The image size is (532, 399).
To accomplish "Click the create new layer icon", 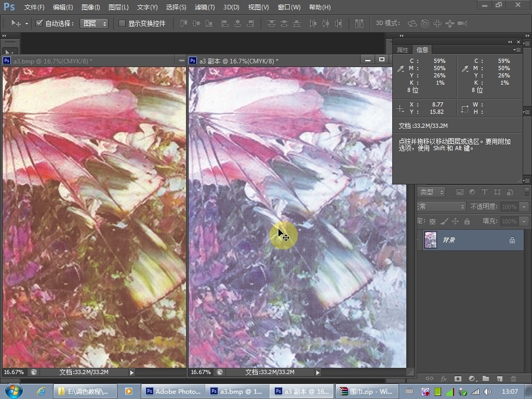I will tap(499, 379).
